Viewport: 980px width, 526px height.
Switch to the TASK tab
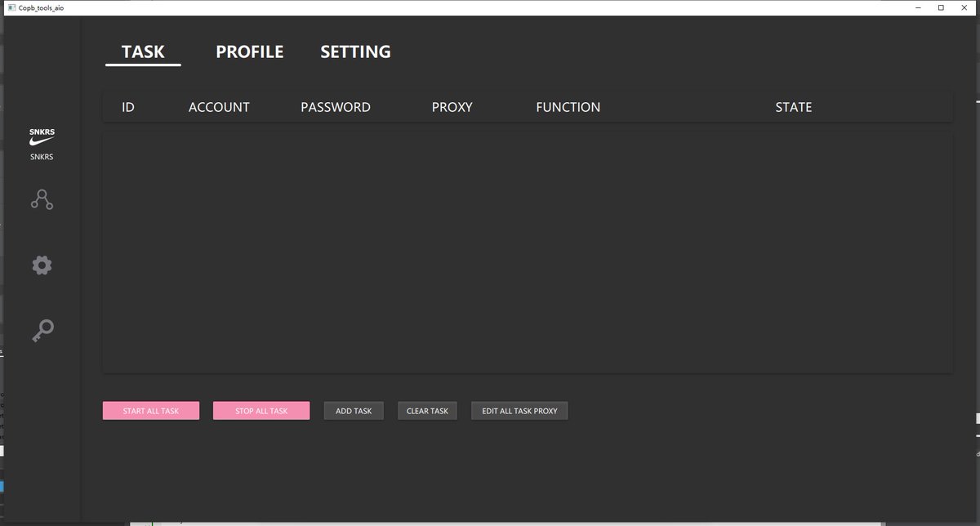point(143,51)
